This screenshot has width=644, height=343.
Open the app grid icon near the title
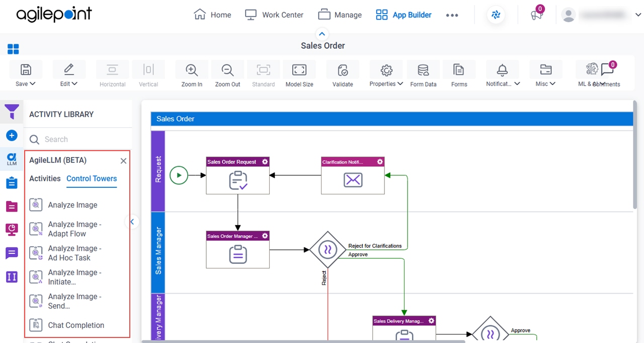click(13, 49)
